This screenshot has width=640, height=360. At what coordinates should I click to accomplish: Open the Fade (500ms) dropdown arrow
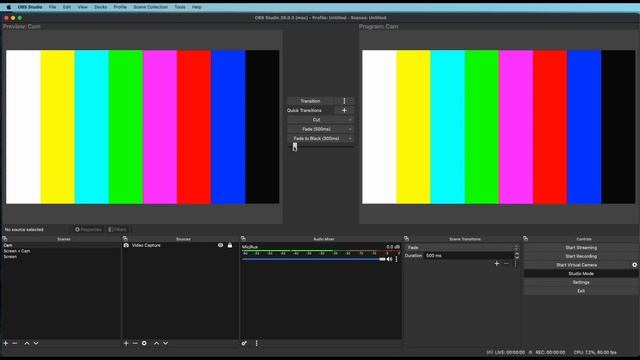350,129
